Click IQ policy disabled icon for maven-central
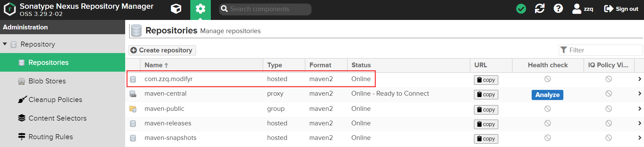Screen dimensions: 644x147 tap(609, 94)
